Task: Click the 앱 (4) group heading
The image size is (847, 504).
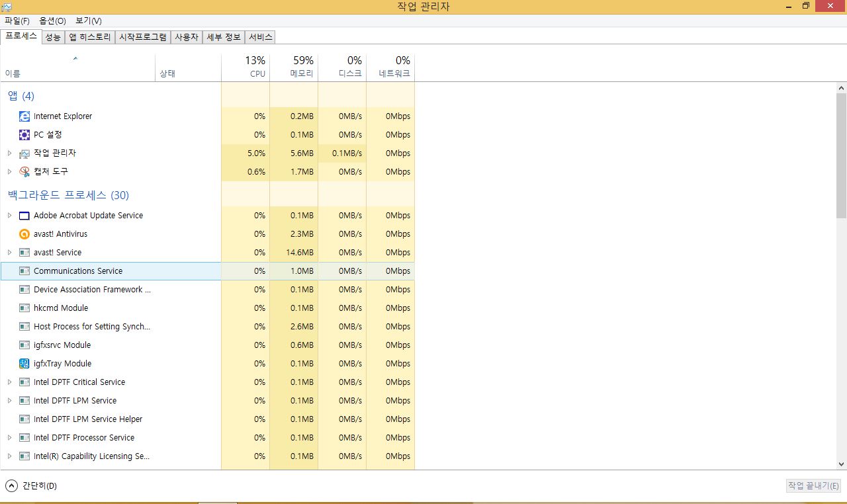Action: [x=21, y=96]
